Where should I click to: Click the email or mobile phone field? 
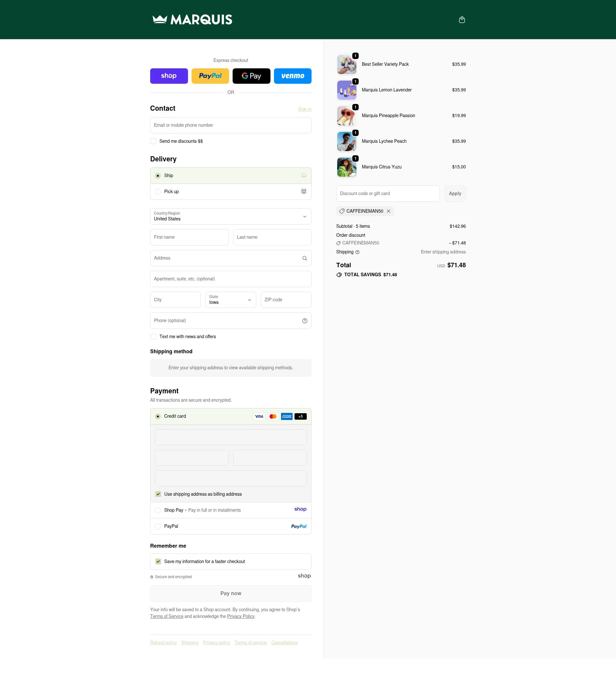point(230,125)
